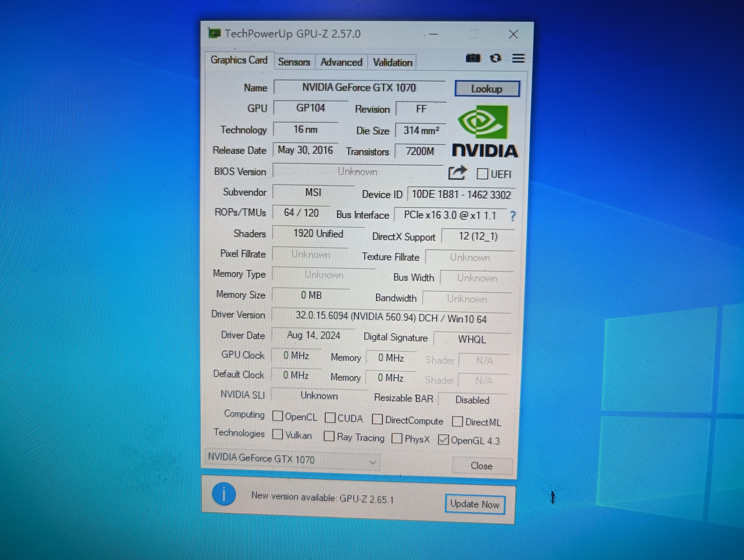The width and height of the screenshot is (744, 560).
Task: Toggle the DirectCompute checkbox
Action: 377,419
